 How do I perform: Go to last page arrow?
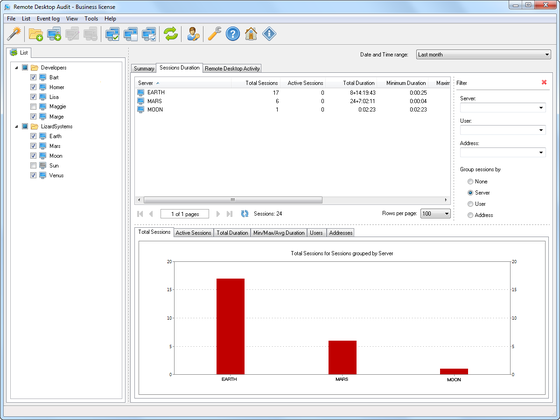pos(229,214)
